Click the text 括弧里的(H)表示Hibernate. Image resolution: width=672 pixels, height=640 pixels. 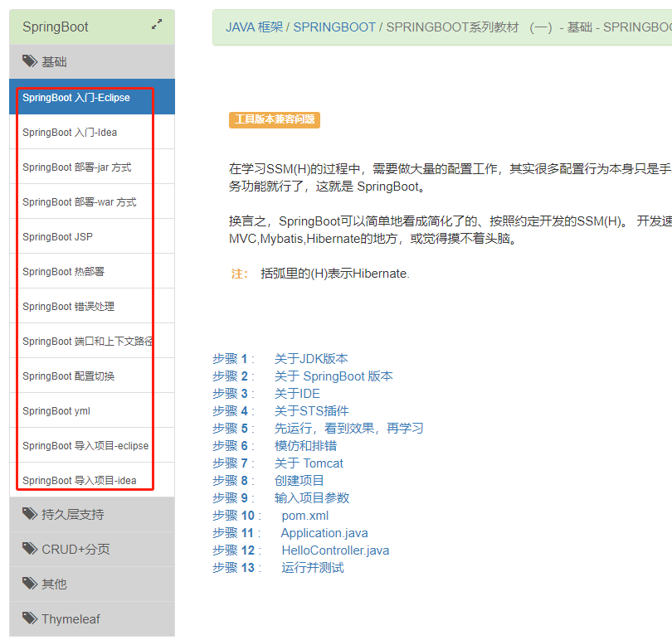click(334, 274)
